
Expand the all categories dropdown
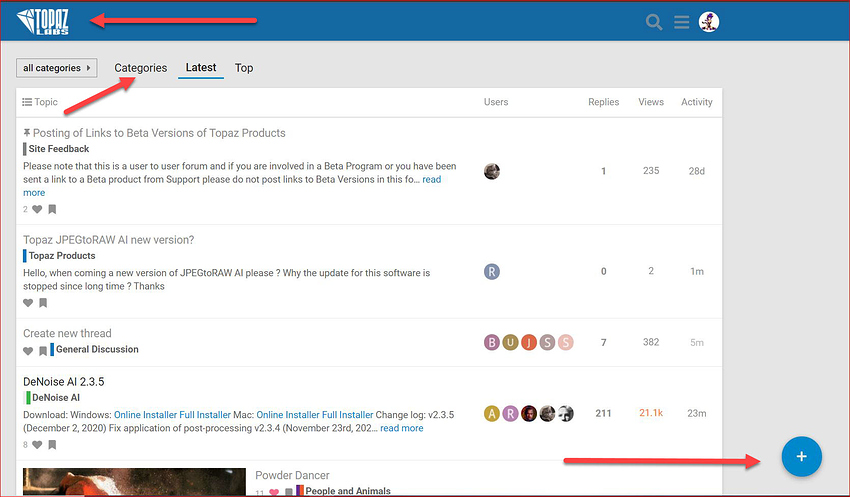click(57, 68)
